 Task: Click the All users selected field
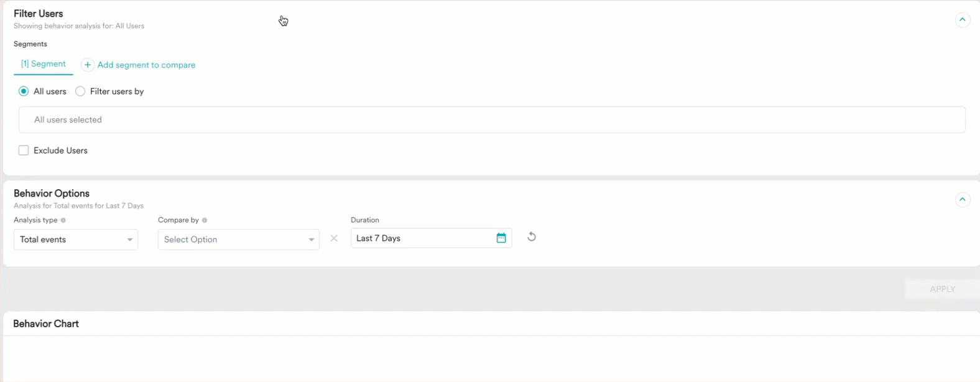coord(492,119)
